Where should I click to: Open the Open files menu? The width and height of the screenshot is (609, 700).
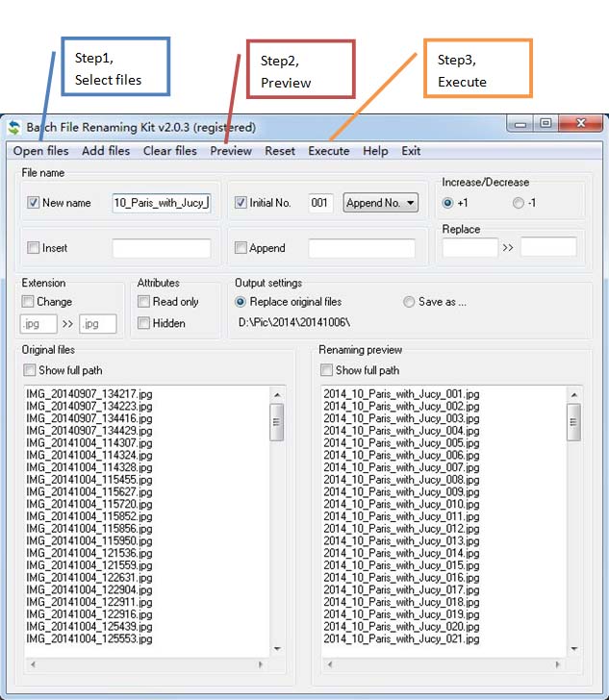(x=40, y=151)
